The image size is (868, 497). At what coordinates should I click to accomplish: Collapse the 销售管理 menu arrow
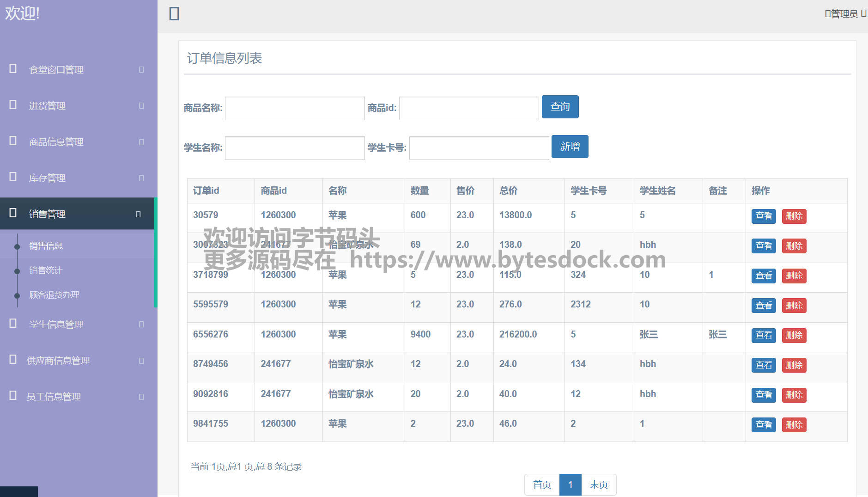pyautogui.click(x=138, y=214)
